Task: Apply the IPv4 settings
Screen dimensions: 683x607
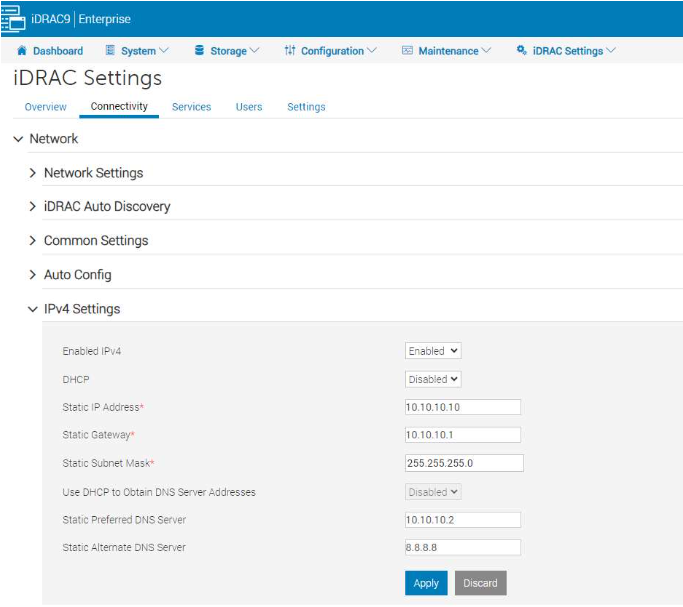Action: pyautogui.click(x=426, y=583)
